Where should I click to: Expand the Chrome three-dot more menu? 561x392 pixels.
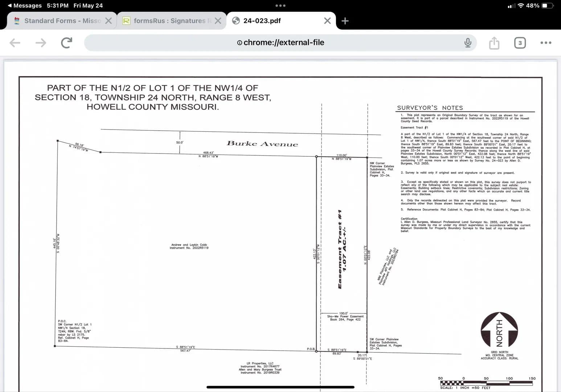545,43
